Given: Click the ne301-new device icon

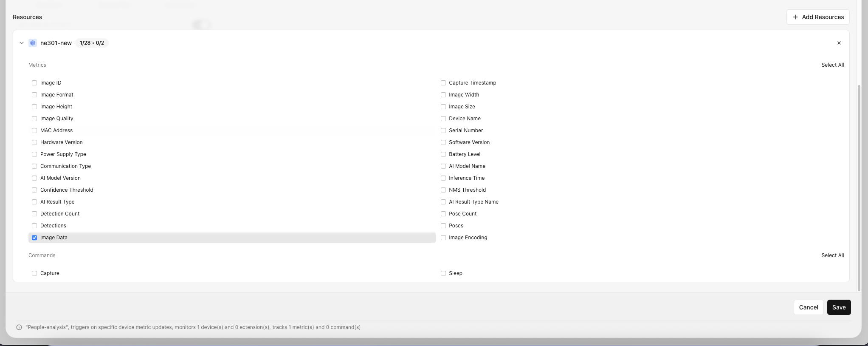Looking at the screenshot, I should coord(33,43).
